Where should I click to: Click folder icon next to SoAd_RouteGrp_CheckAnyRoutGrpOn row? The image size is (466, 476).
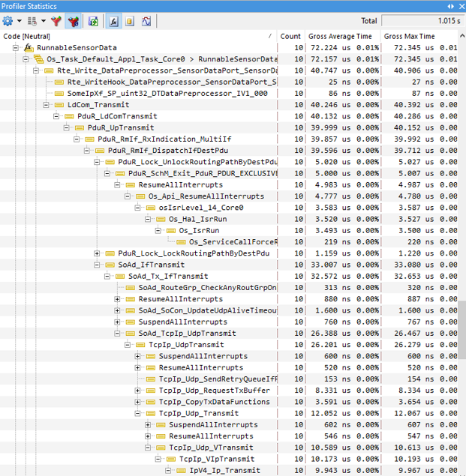coord(131,288)
